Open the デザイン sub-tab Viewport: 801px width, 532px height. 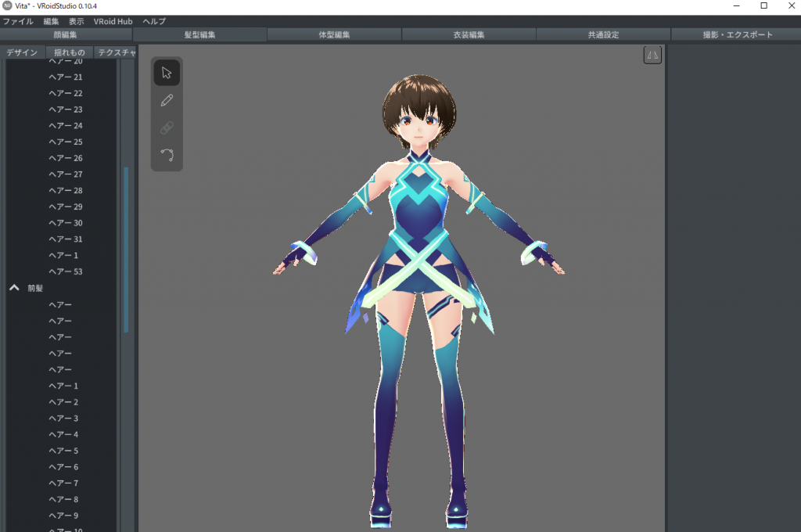[x=22, y=52]
